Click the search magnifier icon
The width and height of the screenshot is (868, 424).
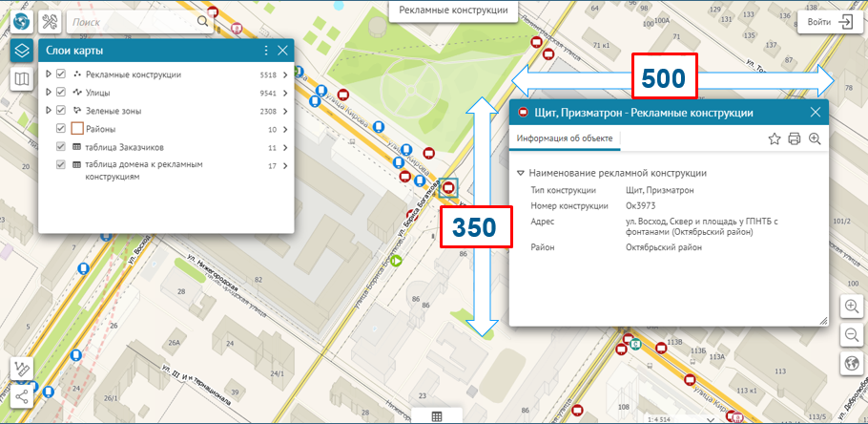click(202, 21)
